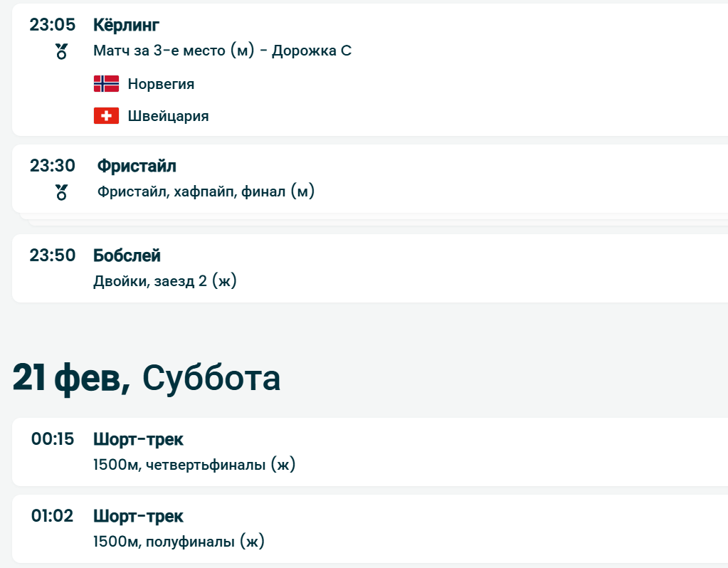Open the Кёрлинг event title
This screenshot has width=728, height=568.
coord(126,25)
